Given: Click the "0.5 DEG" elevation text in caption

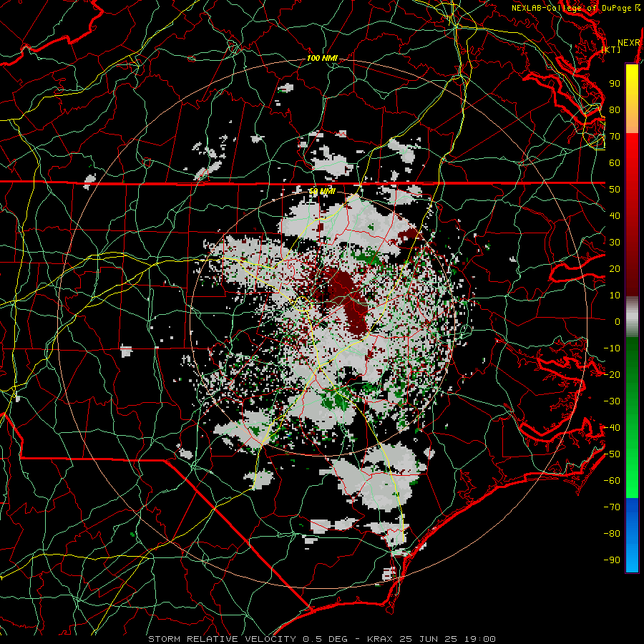Looking at the screenshot, I should tap(325, 639).
